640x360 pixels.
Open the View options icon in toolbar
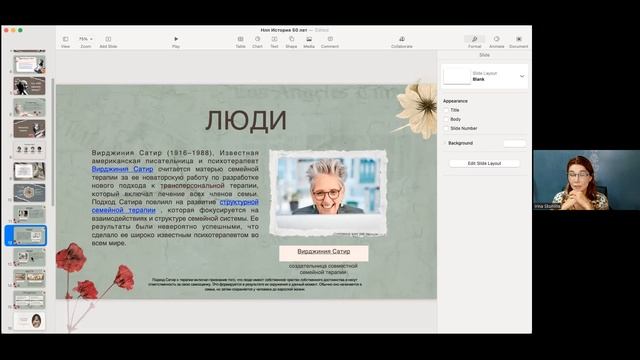click(65, 39)
